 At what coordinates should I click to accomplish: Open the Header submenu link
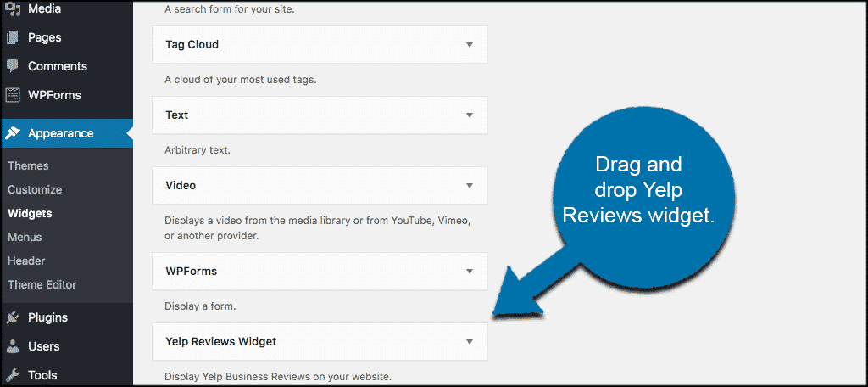coord(26,261)
